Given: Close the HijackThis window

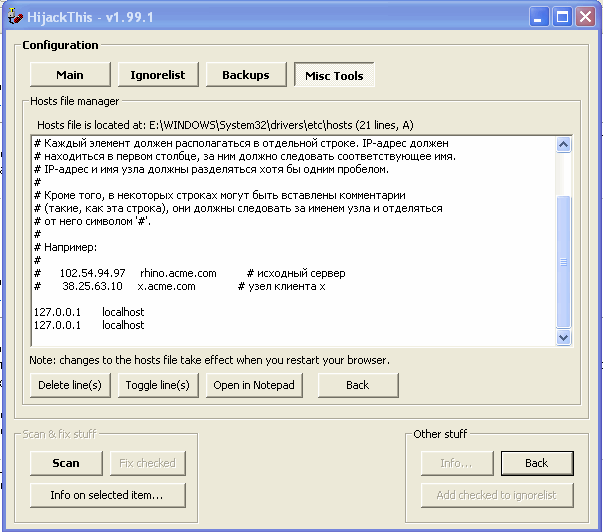Looking at the screenshot, I should point(585,17).
